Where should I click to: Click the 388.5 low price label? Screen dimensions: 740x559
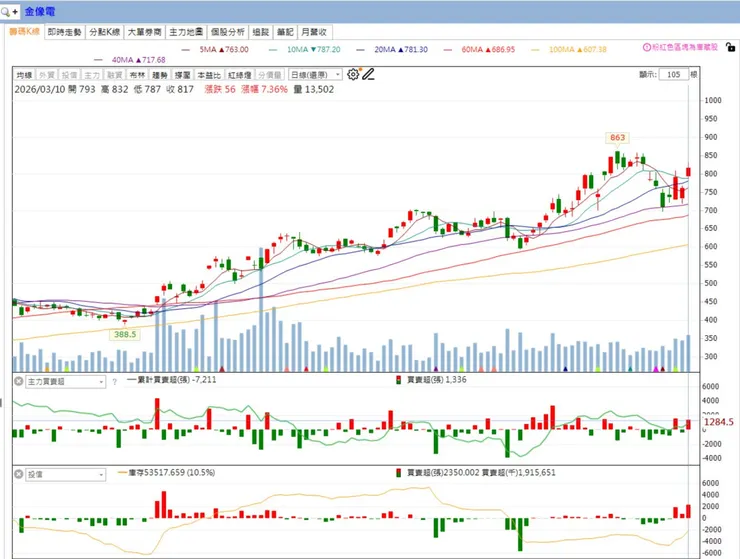[x=125, y=334]
